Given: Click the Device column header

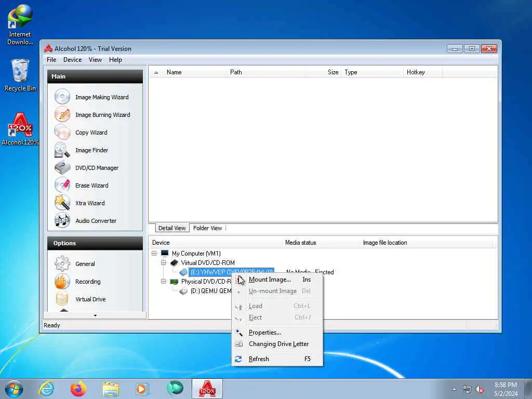Looking at the screenshot, I should (216, 243).
